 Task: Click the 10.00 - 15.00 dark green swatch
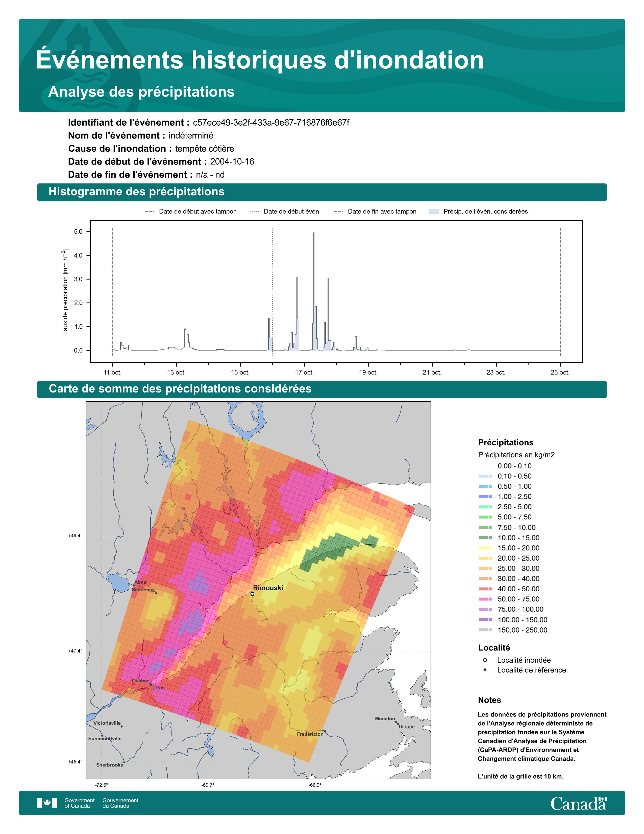pos(485,538)
